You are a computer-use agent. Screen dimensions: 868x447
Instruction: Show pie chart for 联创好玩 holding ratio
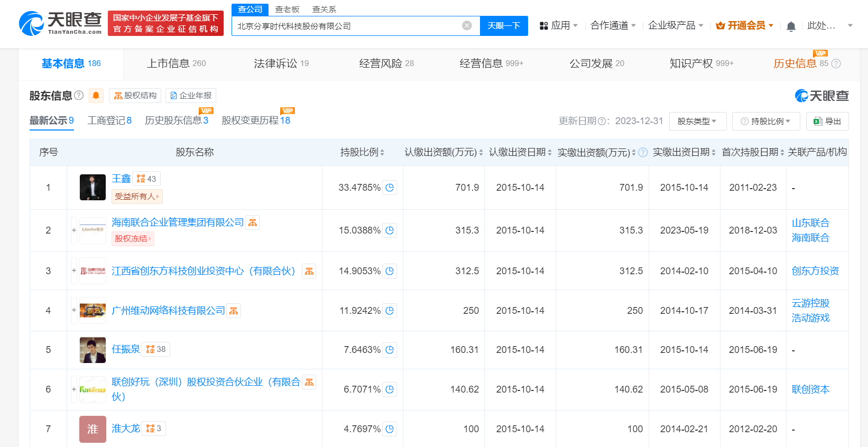(390, 389)
